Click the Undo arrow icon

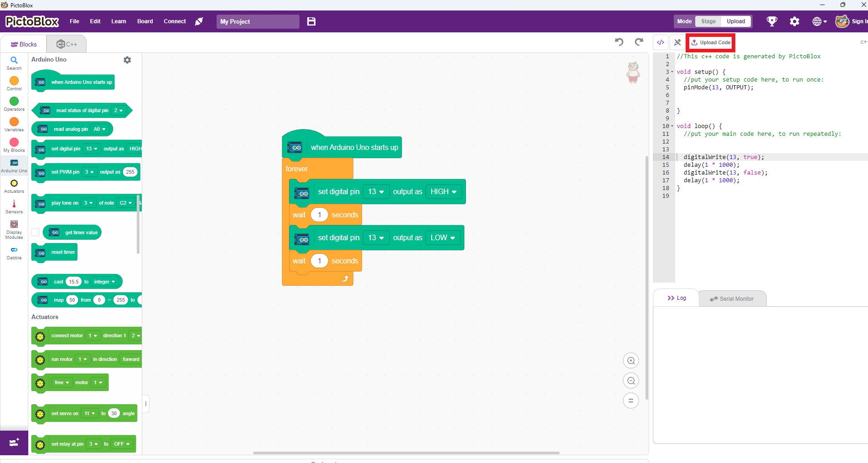(x=619, y=42)
